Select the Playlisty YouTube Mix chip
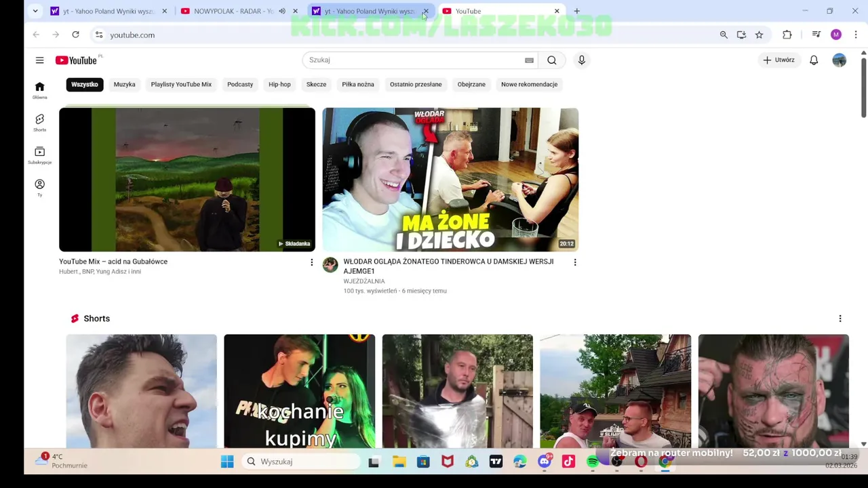Viewport: 868px width, 488px height. [181, 85]
